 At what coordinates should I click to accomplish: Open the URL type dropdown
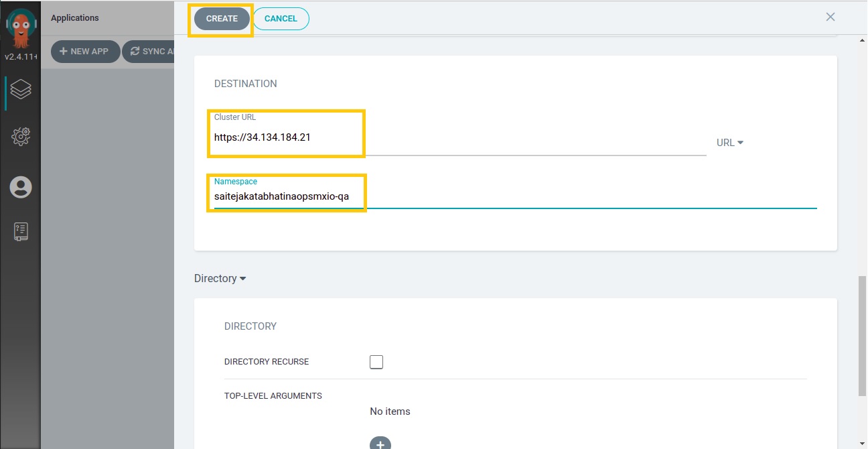point(730,143)
